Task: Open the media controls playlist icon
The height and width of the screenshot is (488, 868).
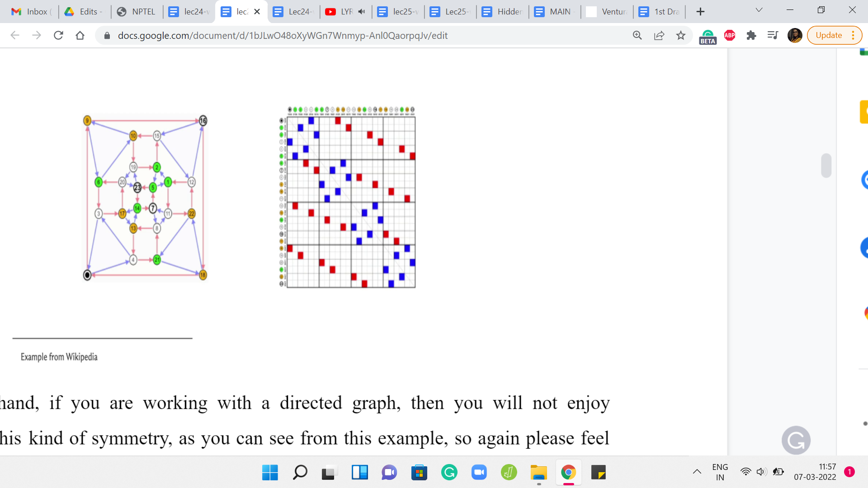Action: (773, 35)
